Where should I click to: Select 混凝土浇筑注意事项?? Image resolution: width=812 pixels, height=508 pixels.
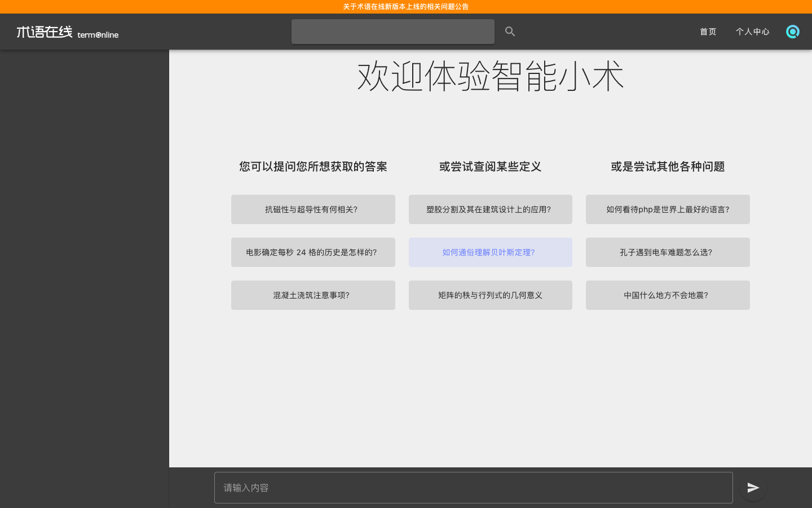pyautogui.click(x=313, y=295)
